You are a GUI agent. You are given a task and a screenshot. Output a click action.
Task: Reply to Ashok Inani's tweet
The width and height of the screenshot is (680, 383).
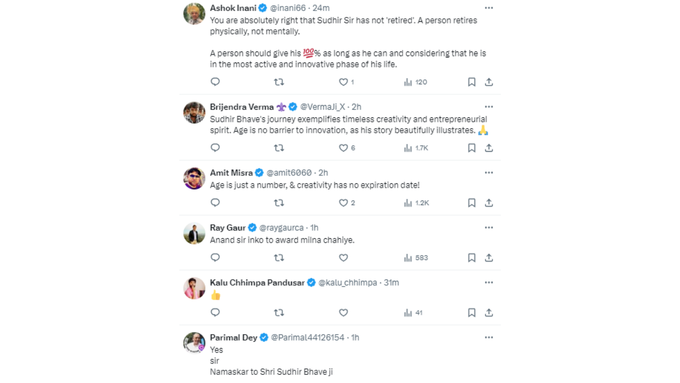215,82
